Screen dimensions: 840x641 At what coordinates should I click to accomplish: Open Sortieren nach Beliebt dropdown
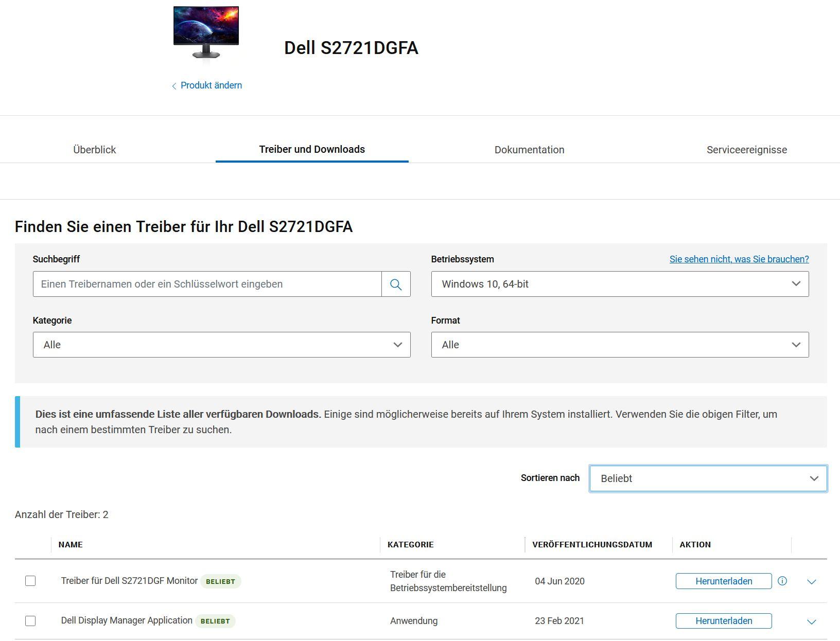pyautogui.click(x=708, y=478)
